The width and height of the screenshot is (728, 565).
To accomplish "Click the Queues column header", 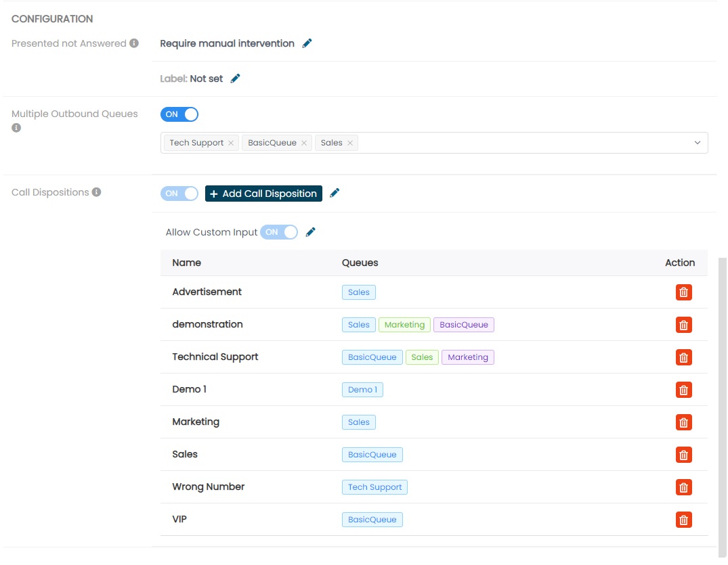I will coord(360,263).
